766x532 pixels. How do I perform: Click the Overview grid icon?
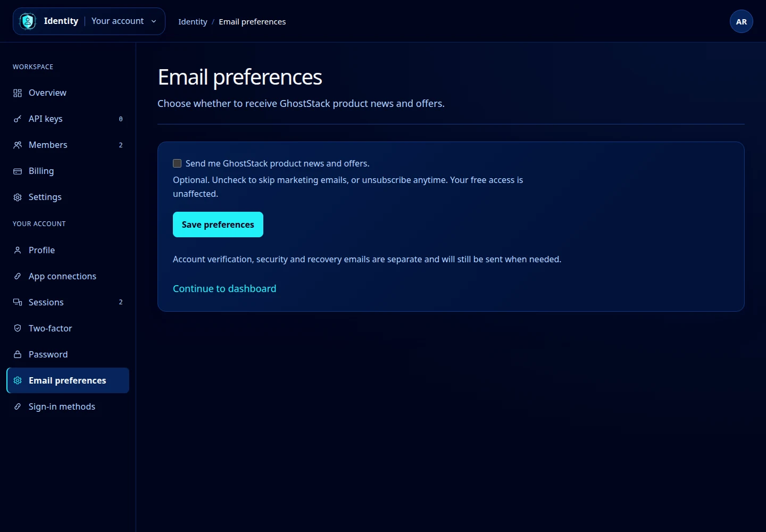tap(18, 93)
